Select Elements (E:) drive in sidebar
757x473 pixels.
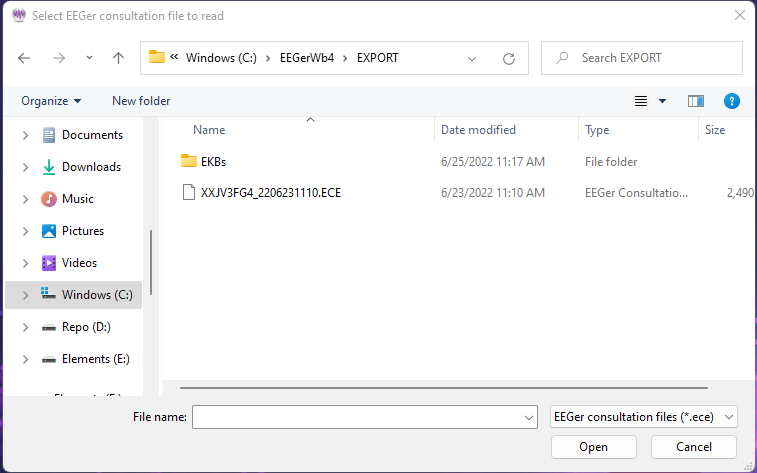click(96, 359)
